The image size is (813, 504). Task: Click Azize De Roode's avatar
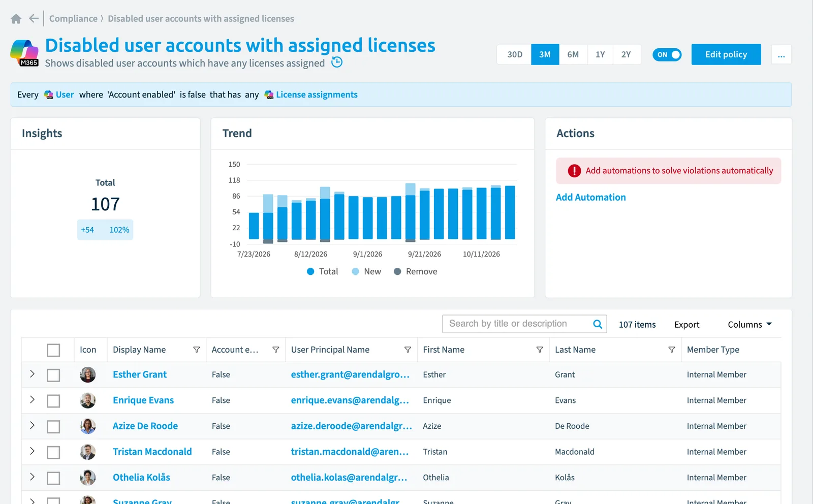[x=88, y=426]
